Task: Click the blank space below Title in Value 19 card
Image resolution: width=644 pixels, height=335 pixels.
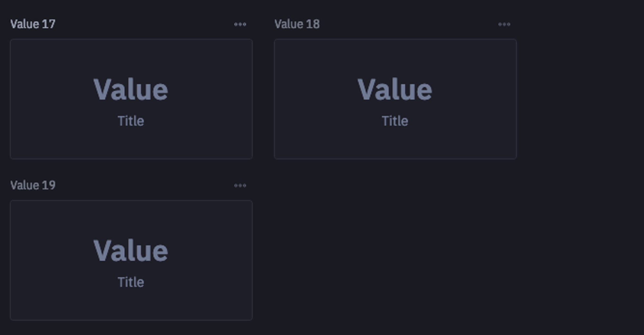Action: tap(131, 304)
